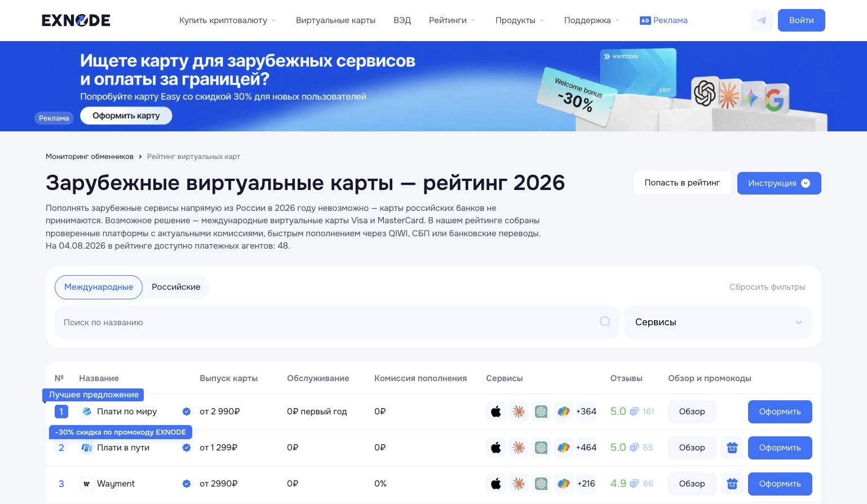
Task: Select the Международные filter
Action: [x=99, y=287]
